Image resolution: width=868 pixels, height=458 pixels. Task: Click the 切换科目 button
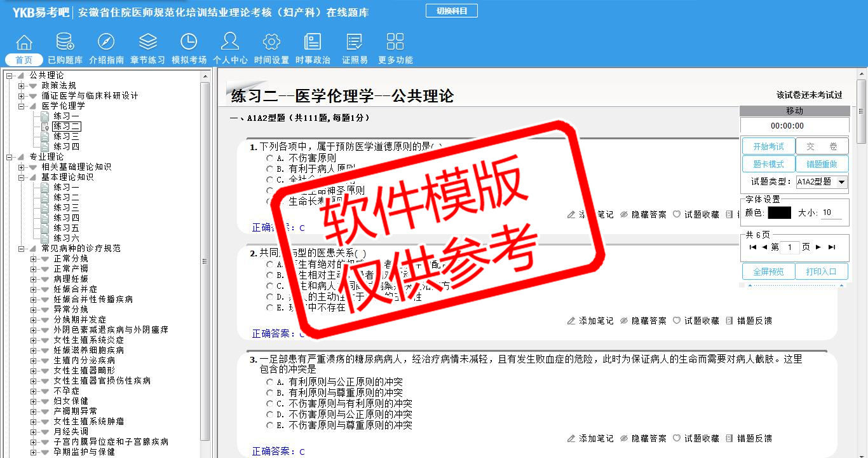pos(451,11)
